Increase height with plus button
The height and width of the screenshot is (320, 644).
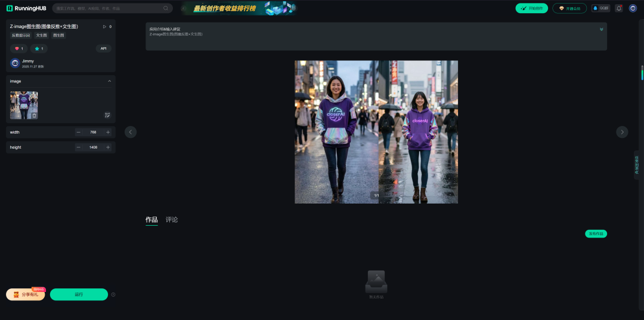(x=108, y=147)
